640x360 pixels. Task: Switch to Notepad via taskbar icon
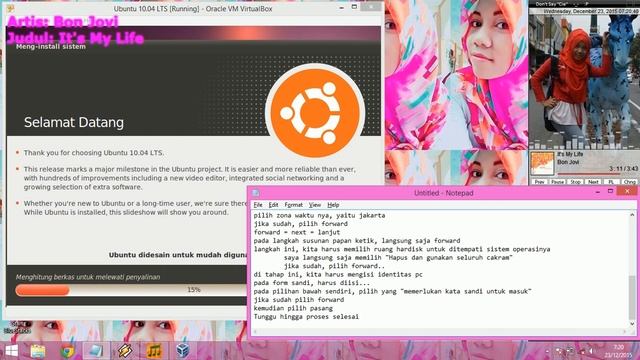[96, 351]
